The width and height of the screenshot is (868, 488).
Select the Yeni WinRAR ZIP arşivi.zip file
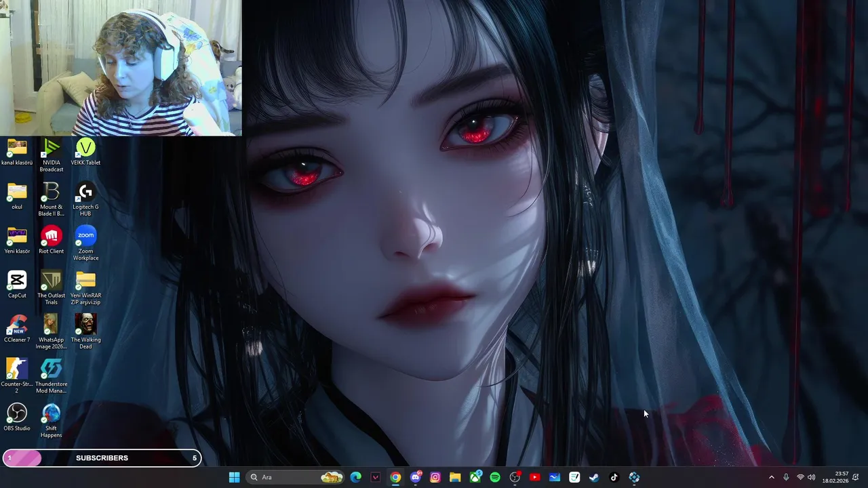pyautogui.click(x=85, y=288)
